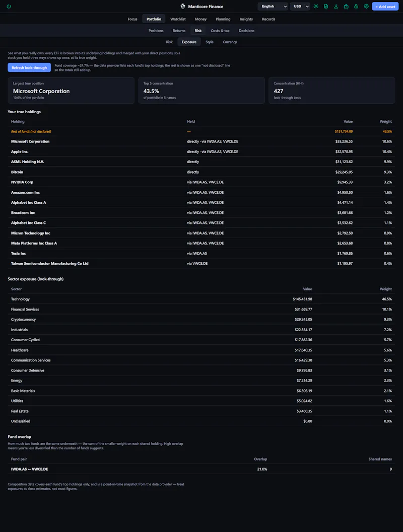Open the USD currency dropdown

(x=300, y=6)
